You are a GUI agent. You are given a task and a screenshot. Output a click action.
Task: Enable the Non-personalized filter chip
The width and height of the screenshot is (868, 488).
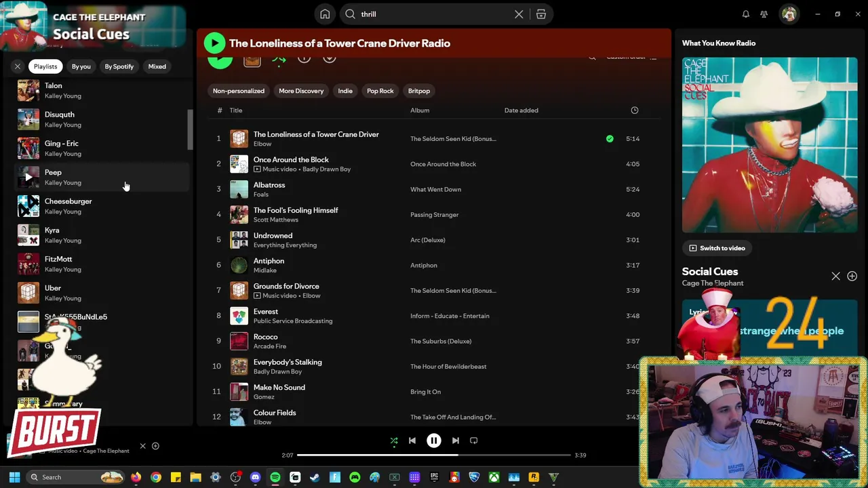[239, 91]
